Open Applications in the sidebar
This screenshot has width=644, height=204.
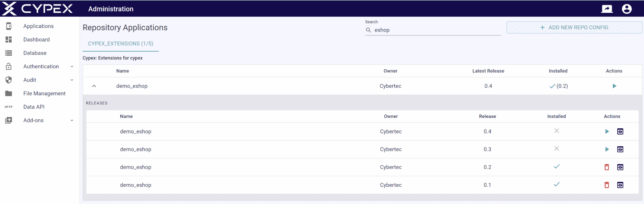[x=39, y=26]
